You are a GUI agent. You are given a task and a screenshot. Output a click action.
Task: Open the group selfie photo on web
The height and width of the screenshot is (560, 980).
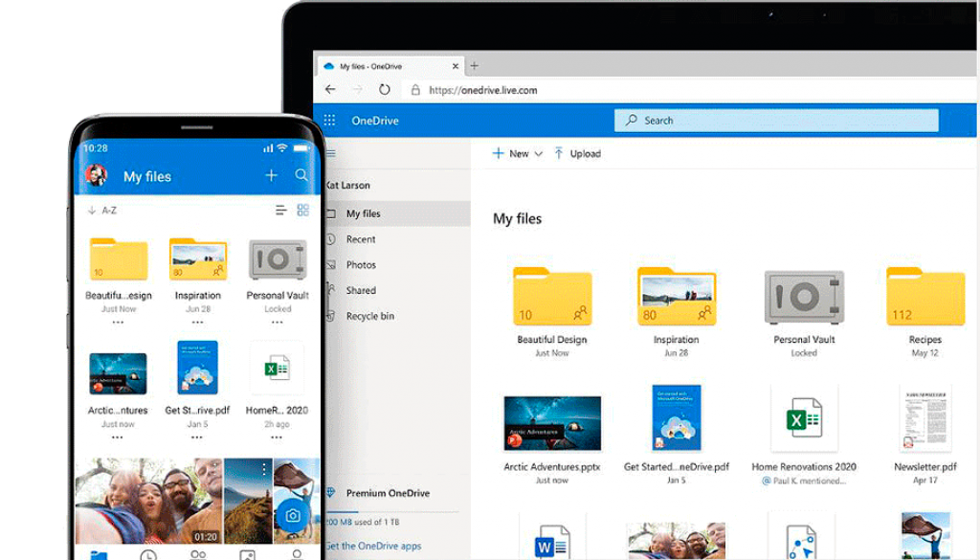677,540
